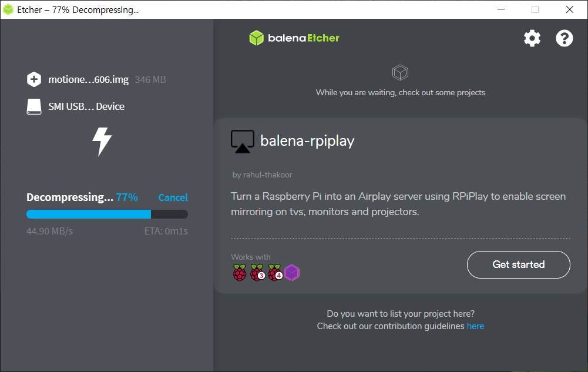
Task: Click the SMI USB... Device label
Action: [x=86, y=106]
